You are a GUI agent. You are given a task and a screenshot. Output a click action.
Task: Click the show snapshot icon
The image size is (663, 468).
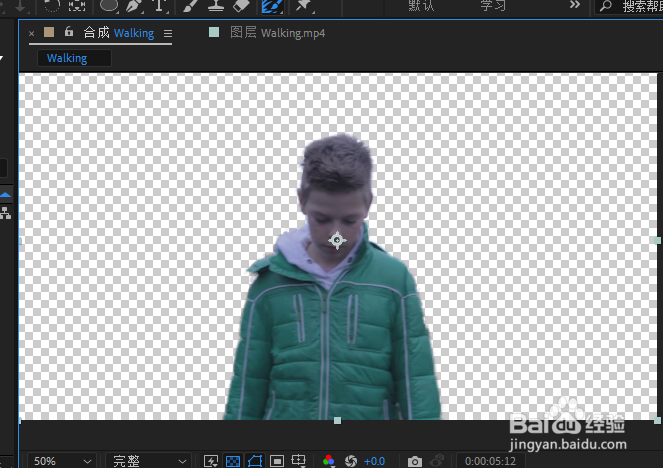click(437, 460)
